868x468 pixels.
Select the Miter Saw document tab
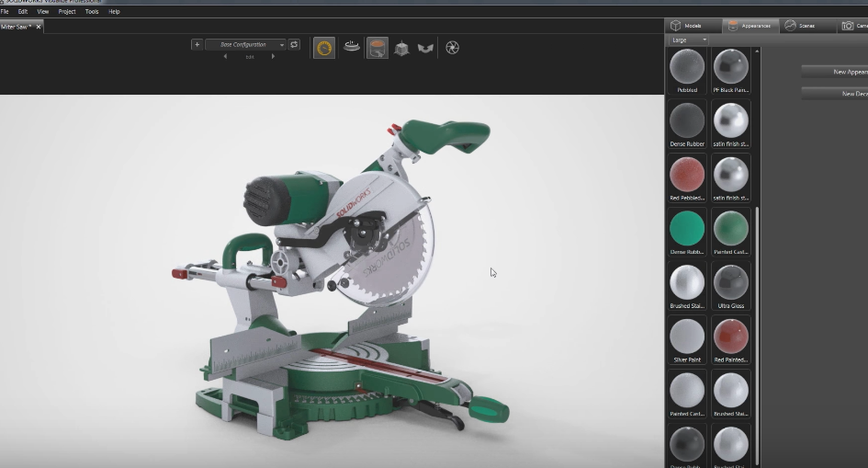coord(17,27)
